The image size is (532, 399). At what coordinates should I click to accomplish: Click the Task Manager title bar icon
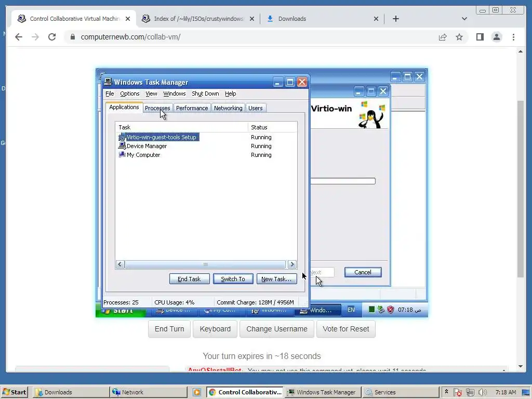coord(108,82)
